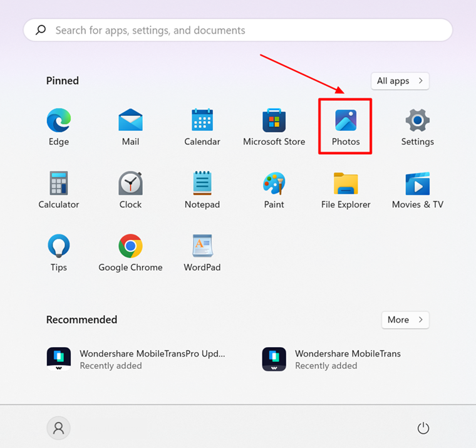Show All apps list
476x448 pixels.
(400, 81)
